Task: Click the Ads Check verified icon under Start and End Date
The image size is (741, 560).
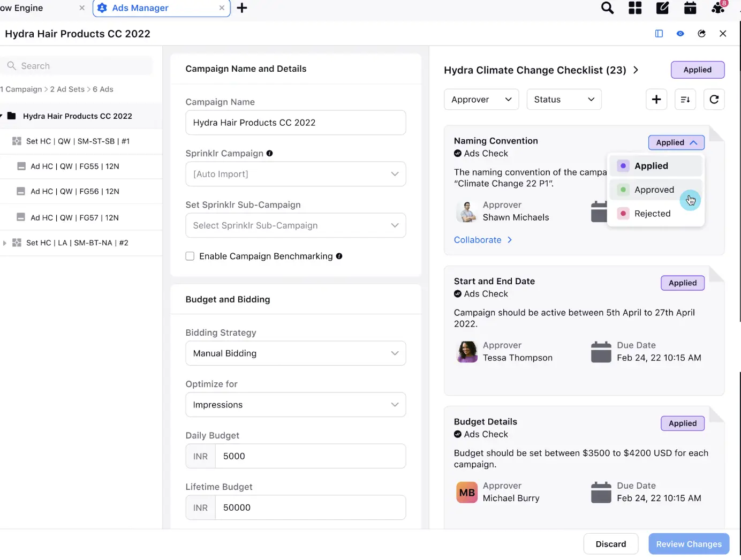Action: tap(458, 294)
